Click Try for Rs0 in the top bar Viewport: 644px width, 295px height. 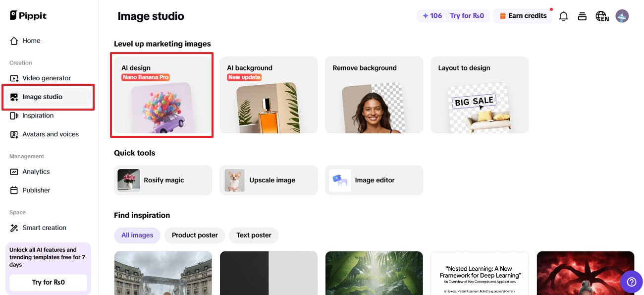point(467,15)
